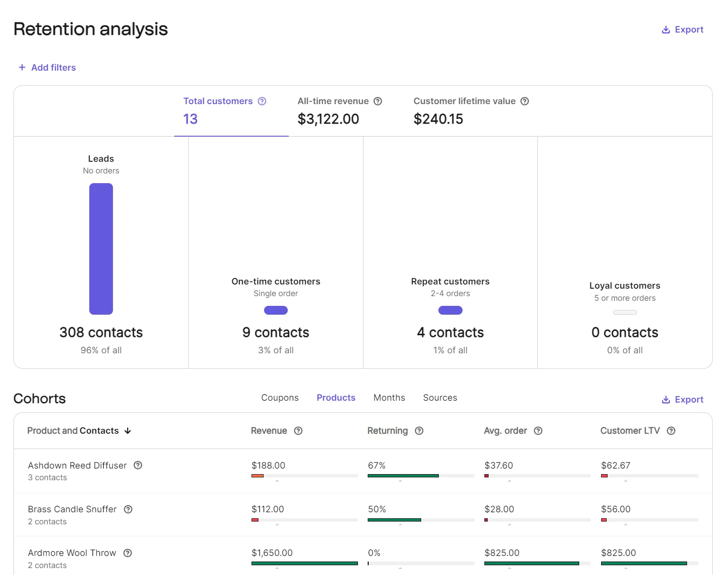Screen dimensions: 728x575
Task: Click the Customer LTV column header
Action: [630, 431]
